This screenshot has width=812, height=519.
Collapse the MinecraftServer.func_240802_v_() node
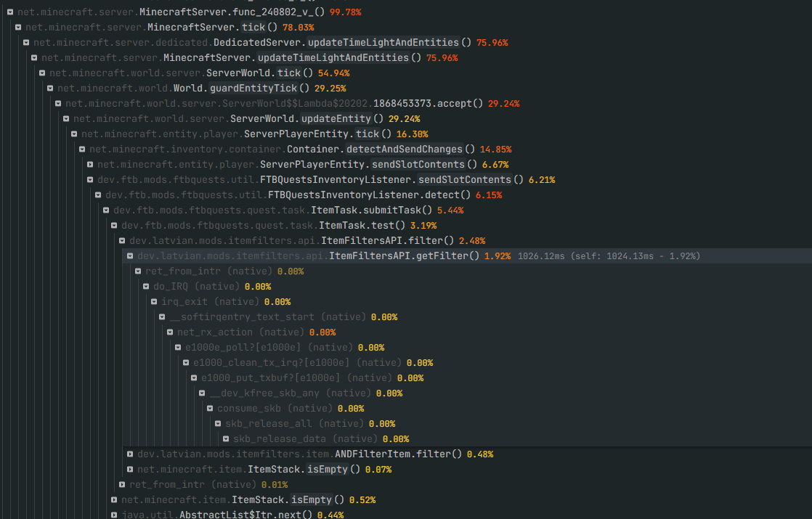[10, 12]
